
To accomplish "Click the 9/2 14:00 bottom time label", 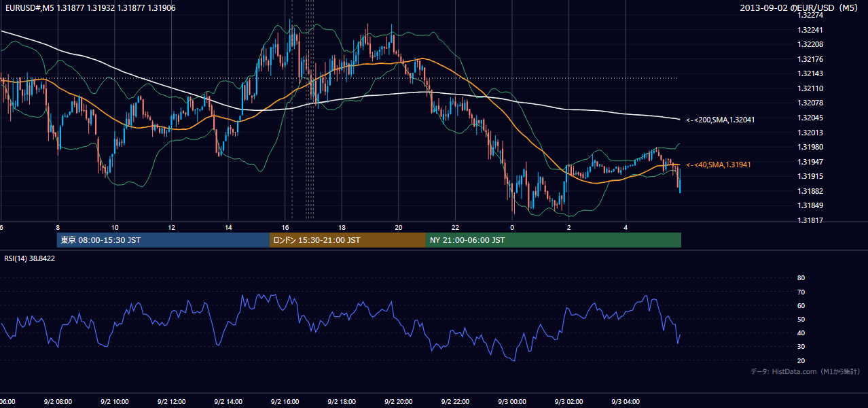I will pos(228,401).
